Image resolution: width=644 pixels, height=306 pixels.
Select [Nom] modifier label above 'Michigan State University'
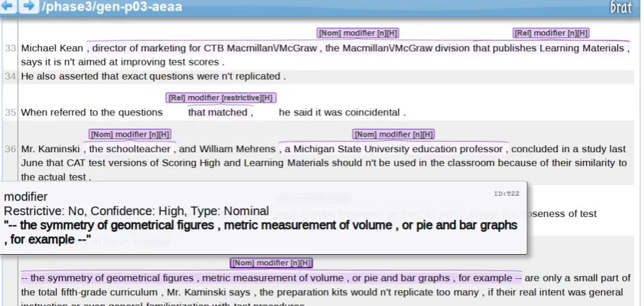[x=393, y=134]
